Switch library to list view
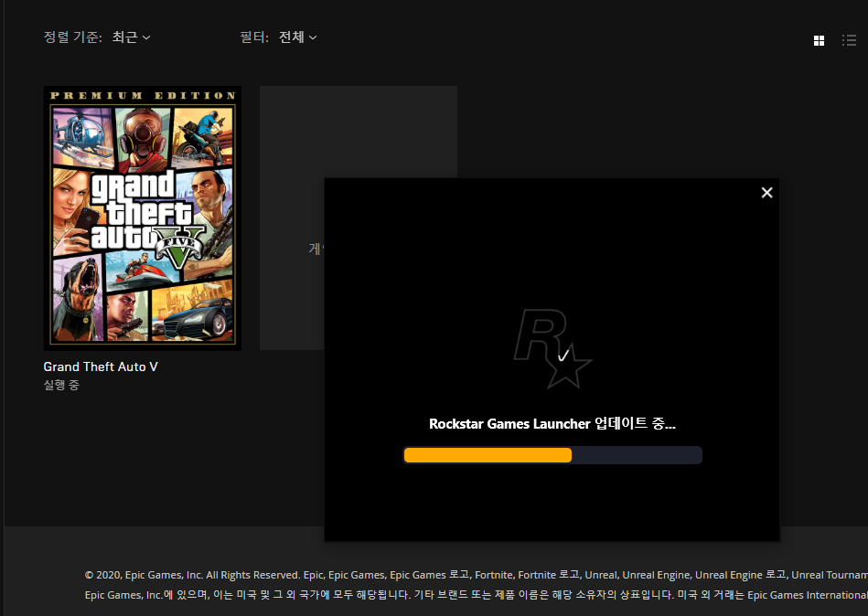Screen dimensions: 868x616 tap(849, 40)
